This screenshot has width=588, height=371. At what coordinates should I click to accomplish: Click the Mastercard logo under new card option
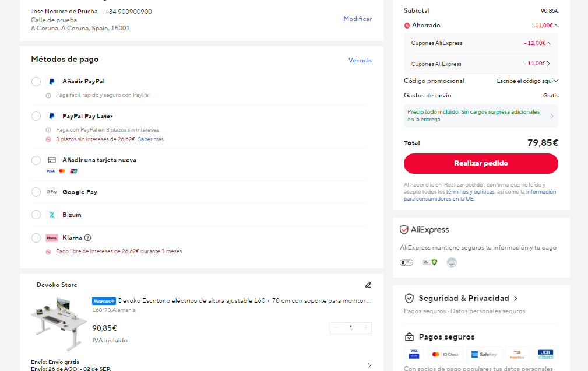tap(62, 171)
